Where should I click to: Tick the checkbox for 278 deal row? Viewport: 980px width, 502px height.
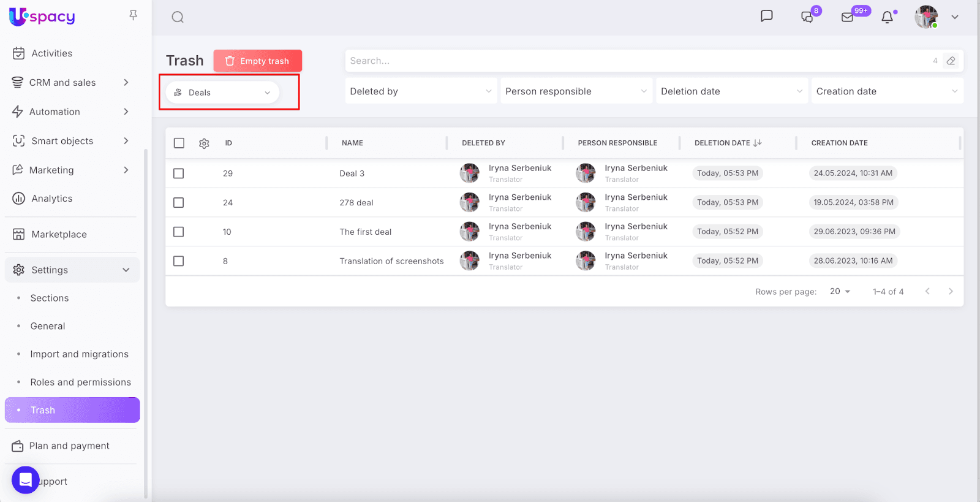point(179,202)
